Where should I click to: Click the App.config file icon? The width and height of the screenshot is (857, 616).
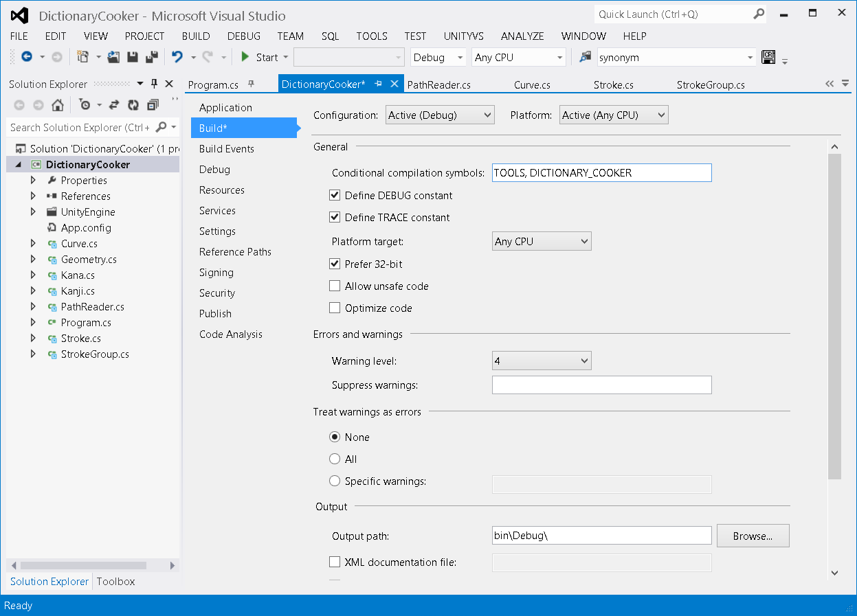tap(52, 228)
